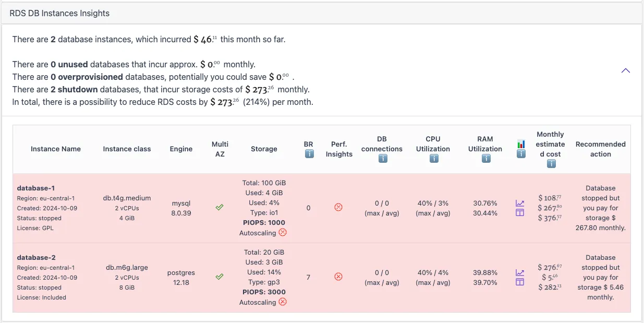Viewport: 644px width, 323px height.
Task: Click the $376.57 total cost for database-1
Action: click(550, 218)
